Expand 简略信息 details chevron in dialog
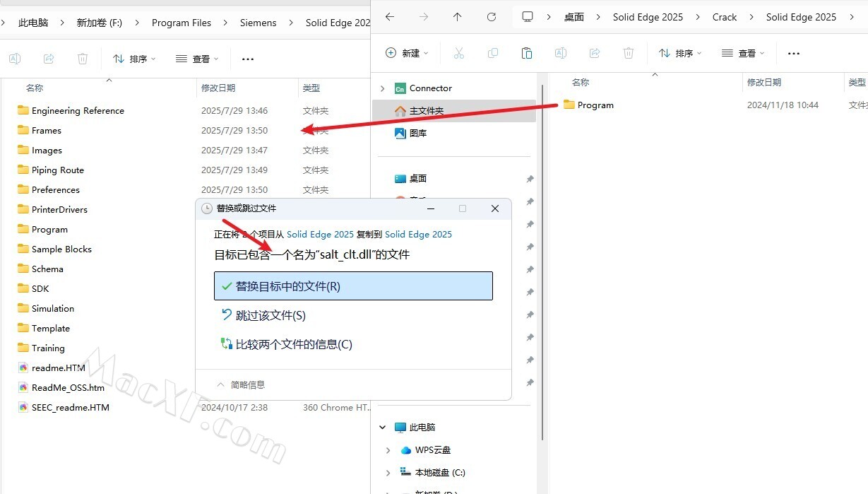This screenshot has height=494, width=868. click(x=220, y=385)
